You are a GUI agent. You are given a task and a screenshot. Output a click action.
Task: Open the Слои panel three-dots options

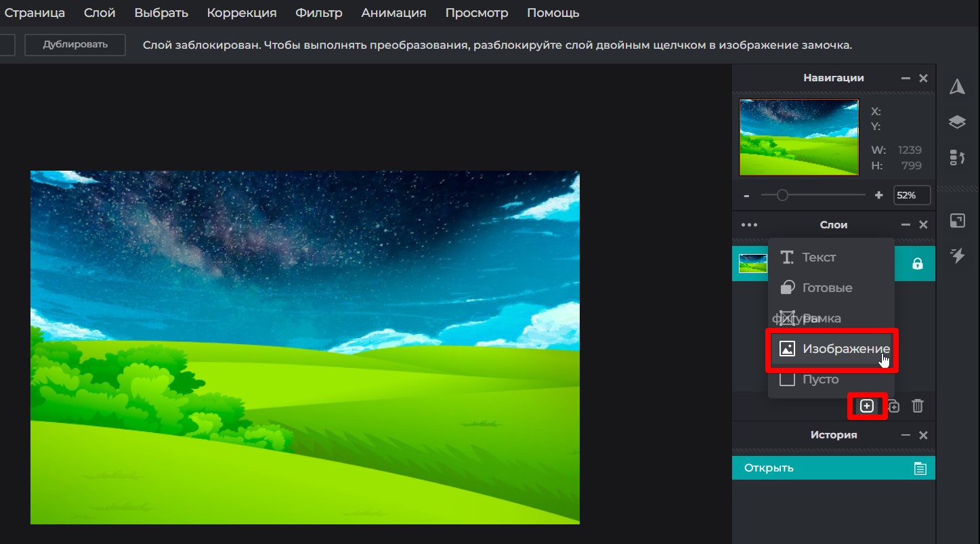click(749, 225)
